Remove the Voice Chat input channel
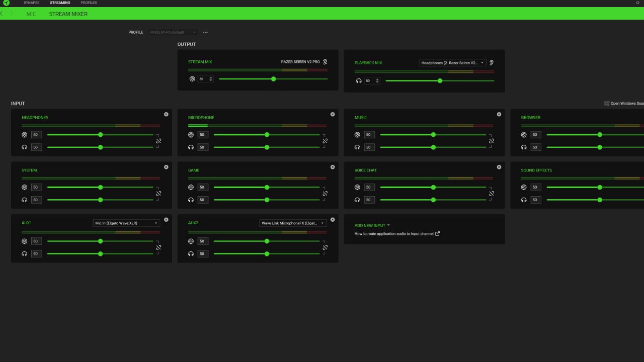The image size is (644, 362). point(499,167)
